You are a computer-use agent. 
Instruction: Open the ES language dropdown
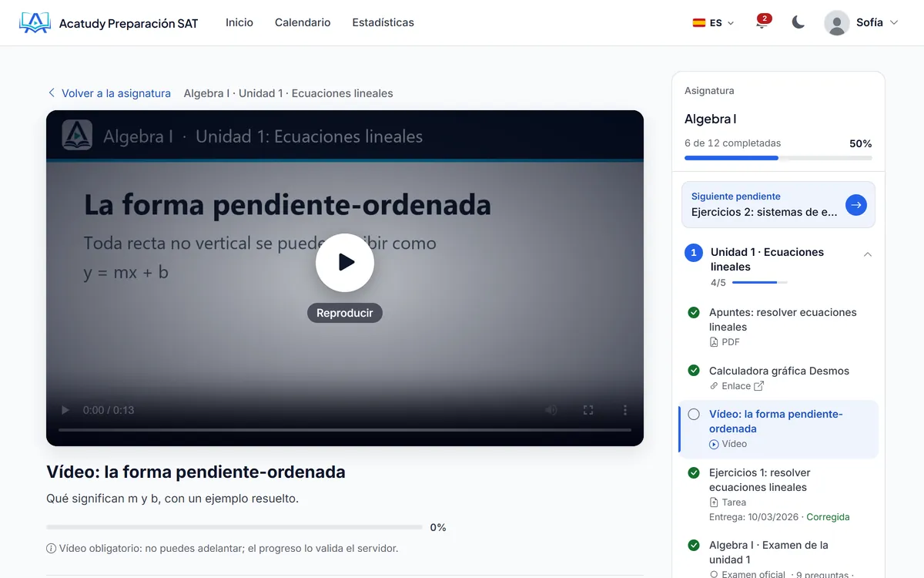tap(714, 23)
